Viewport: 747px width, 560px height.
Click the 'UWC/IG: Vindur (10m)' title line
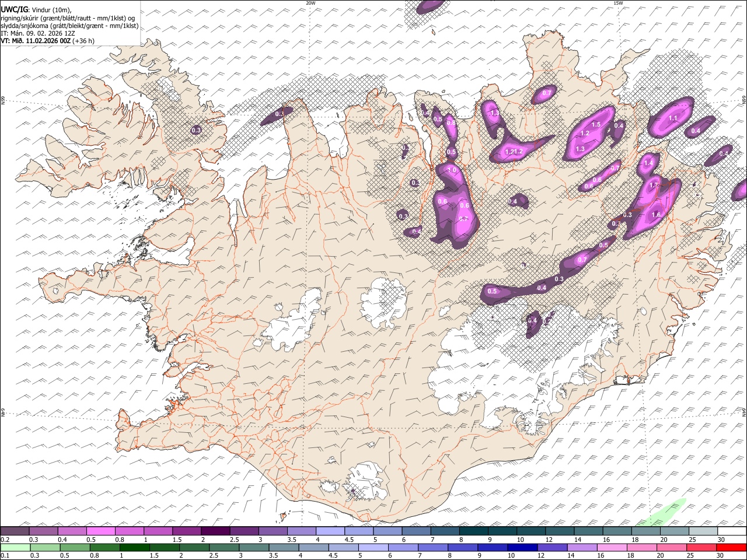point(36,10)
